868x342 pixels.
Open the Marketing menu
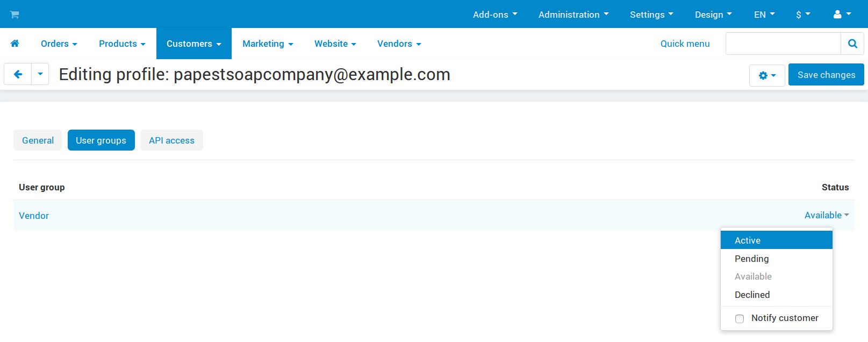268,44
